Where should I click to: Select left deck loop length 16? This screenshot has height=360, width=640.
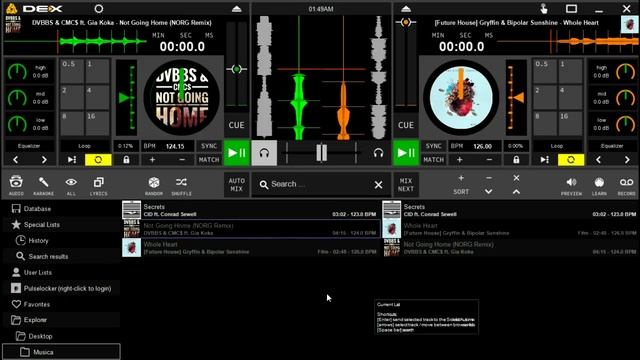[97, 124]
